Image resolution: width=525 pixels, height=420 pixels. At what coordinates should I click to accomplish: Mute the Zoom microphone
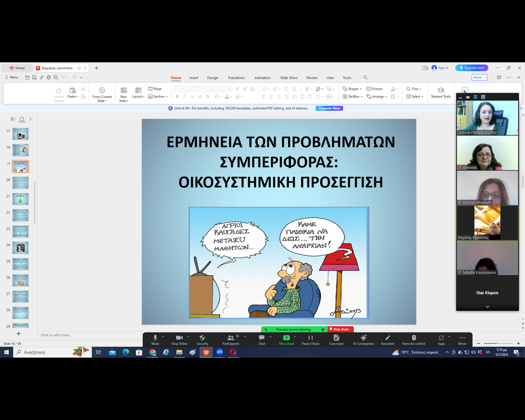tap(155, 338)
